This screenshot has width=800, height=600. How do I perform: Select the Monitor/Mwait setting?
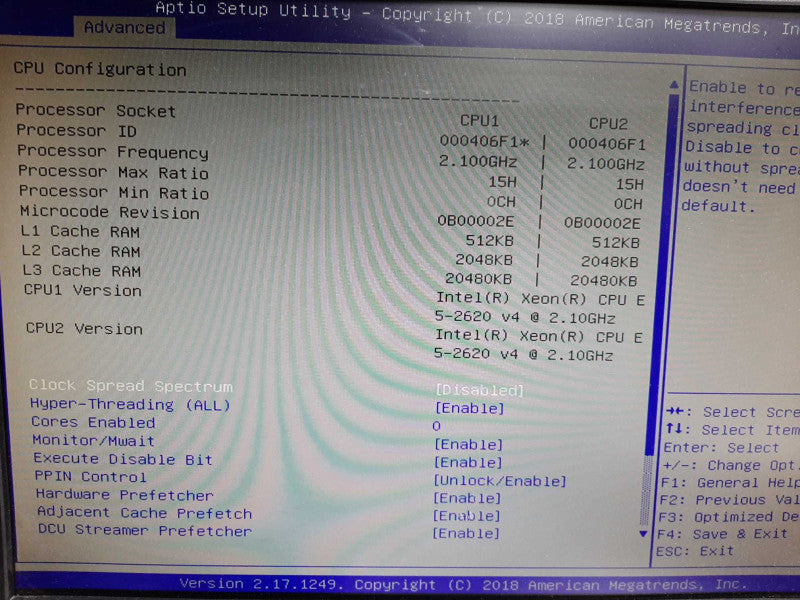point(93,440)
